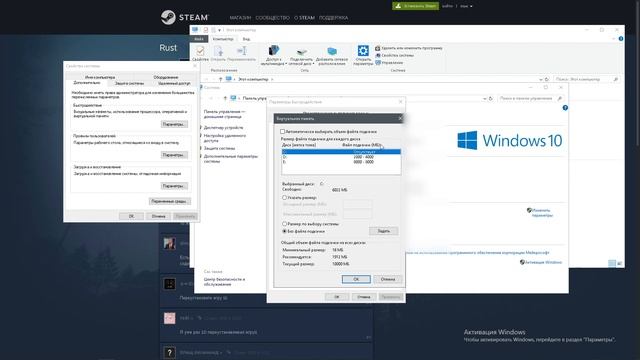Expand Explorer address bar history dropdown
This screenshot has width=640, height=360.
tap(541, 79)
